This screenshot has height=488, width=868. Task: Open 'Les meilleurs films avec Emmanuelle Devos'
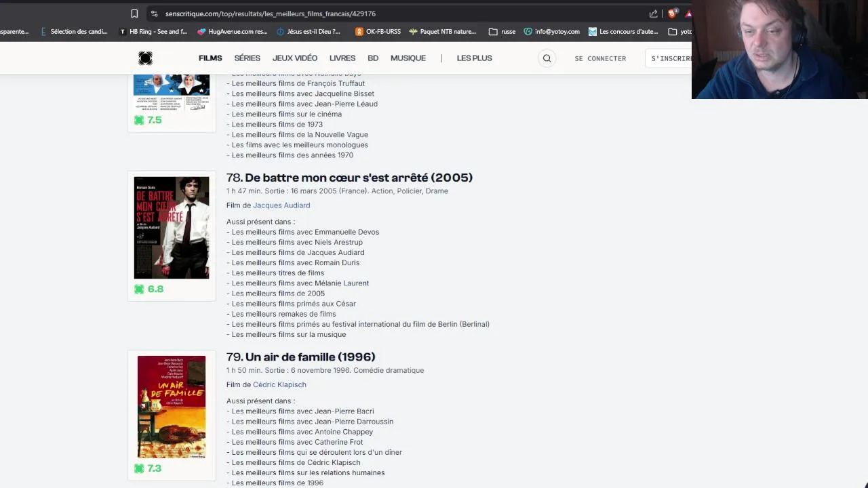305,232
